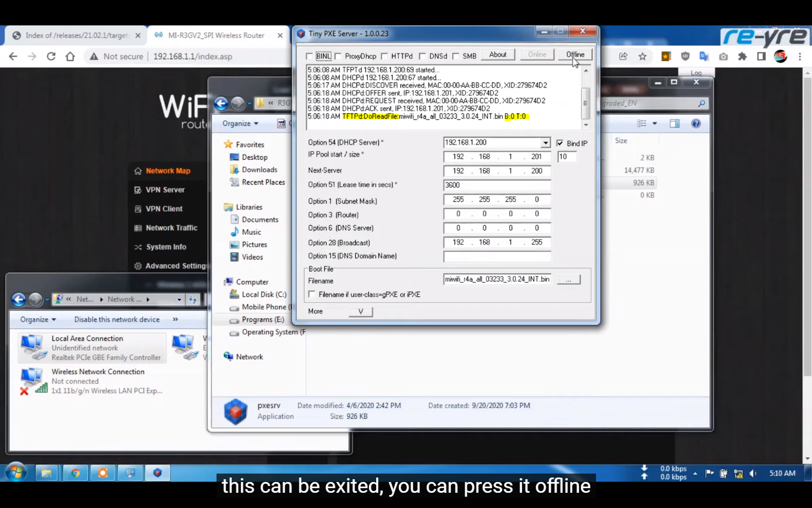
Task: Select Videos library
Action: click(x=252, y=257)
